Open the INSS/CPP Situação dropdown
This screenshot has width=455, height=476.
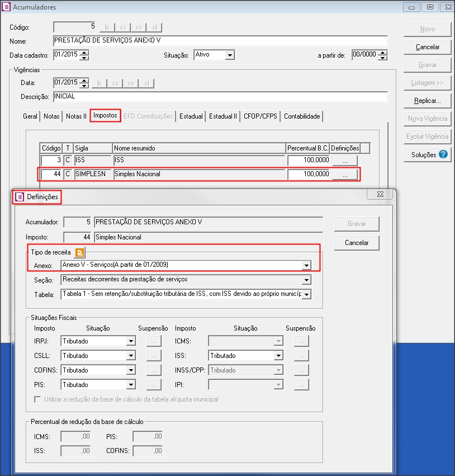pos(278,370)
